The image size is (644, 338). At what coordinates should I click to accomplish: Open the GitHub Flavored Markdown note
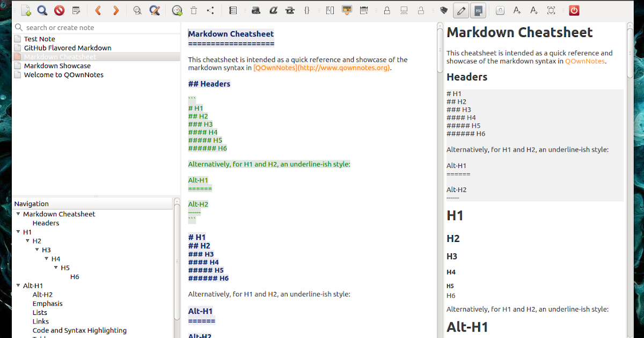pos(68,48)
